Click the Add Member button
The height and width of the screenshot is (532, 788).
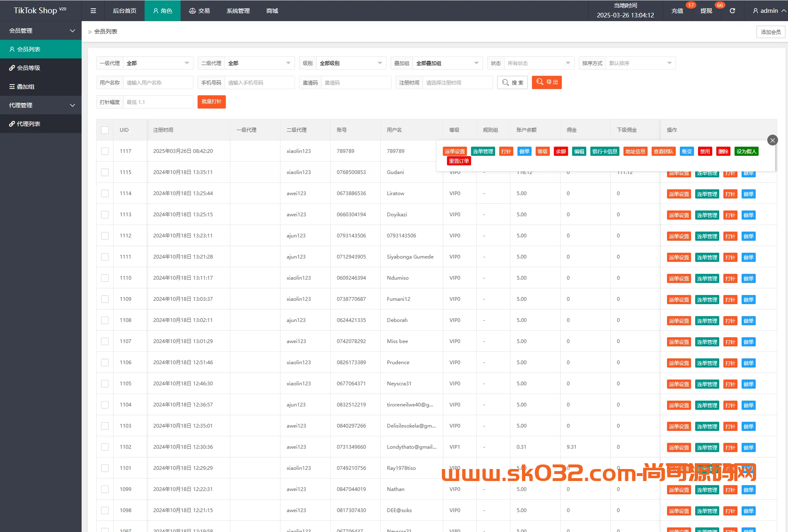(x=771, y=32)
